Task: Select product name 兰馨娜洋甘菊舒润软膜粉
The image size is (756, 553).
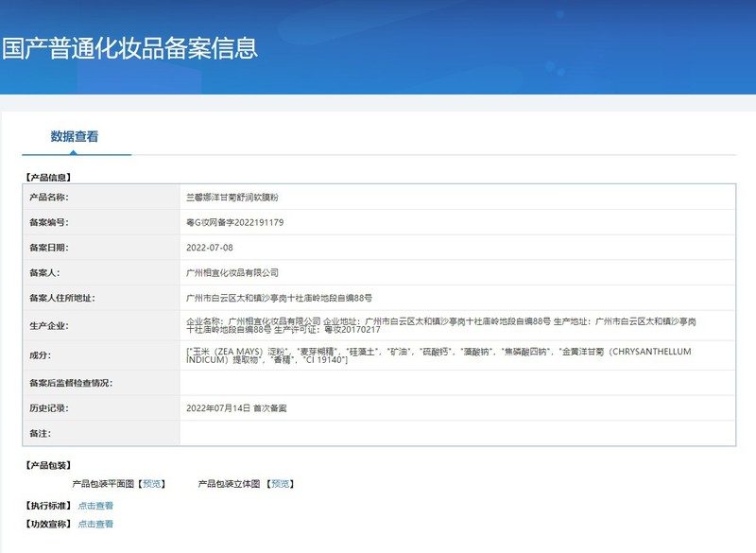Action: (x=232, y=198)
